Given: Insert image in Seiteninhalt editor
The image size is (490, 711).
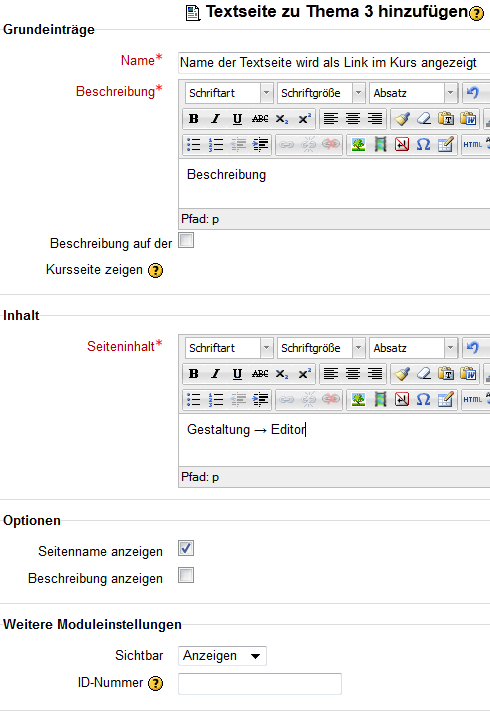Looking at the screenshot, I should click(358, 399).
